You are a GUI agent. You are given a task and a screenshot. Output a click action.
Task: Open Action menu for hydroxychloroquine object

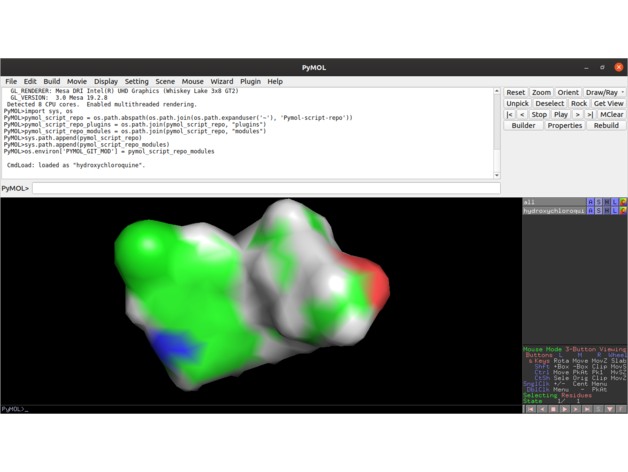(590, 211)
